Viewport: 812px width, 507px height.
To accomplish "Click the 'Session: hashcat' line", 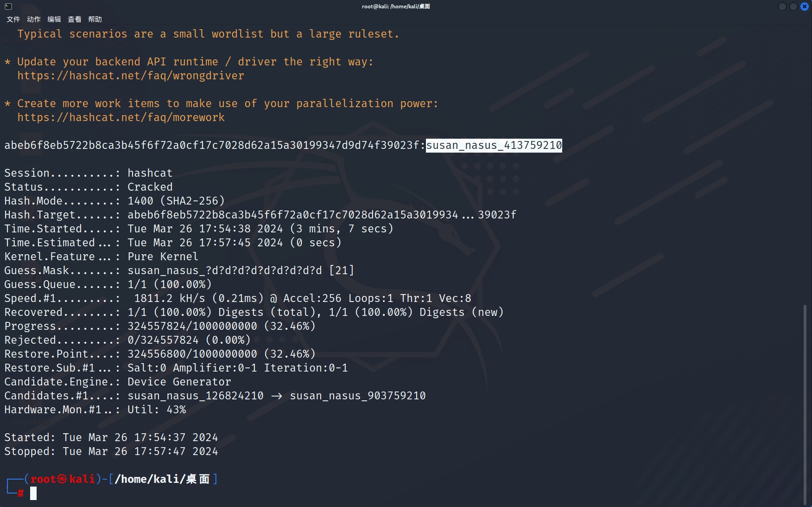I will pos(89,173).
